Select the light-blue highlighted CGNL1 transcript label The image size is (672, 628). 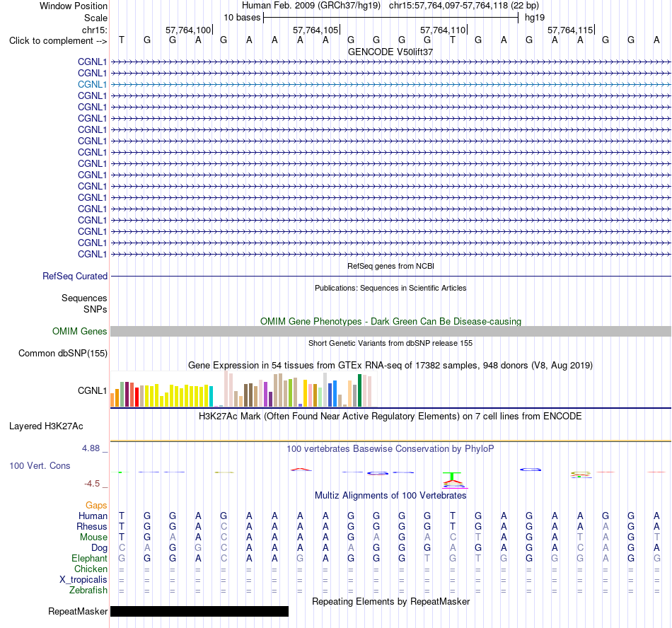[92, 84]
